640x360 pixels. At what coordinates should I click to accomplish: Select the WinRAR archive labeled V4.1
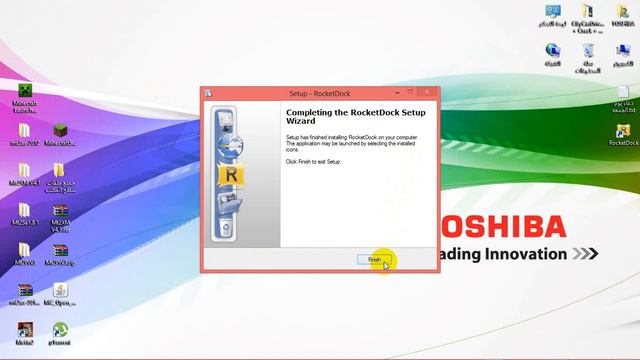tap(60, 218)
